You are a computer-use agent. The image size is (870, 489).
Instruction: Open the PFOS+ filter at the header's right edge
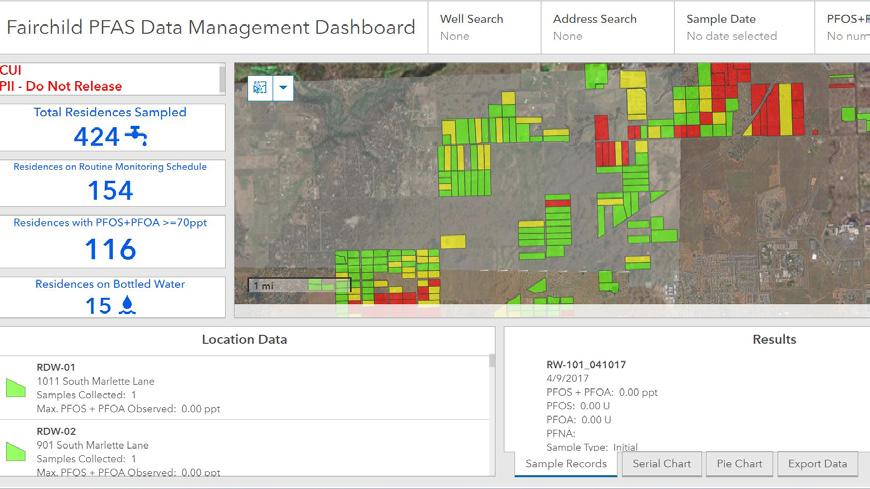coord(842,27)
